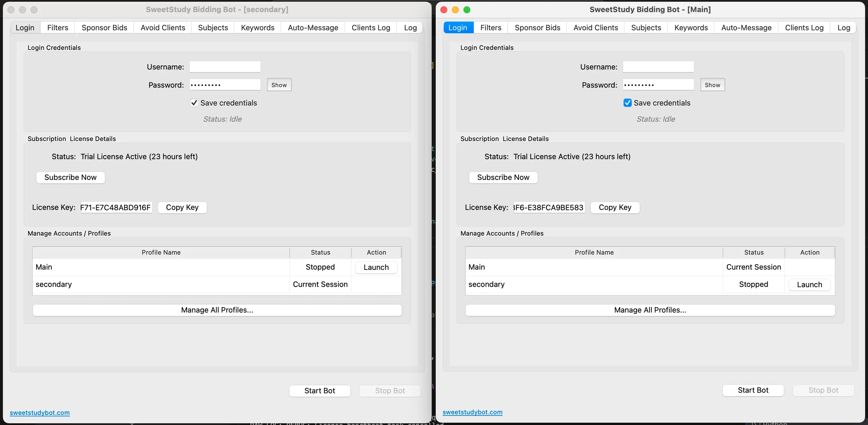
Task: Open Manage All Profiles in Main window
Action: [650, 310]
